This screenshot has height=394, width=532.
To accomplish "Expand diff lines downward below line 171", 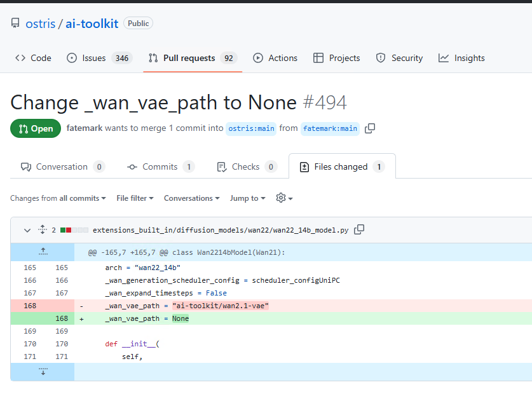I will pyautogui.click(x=43, y=372).
